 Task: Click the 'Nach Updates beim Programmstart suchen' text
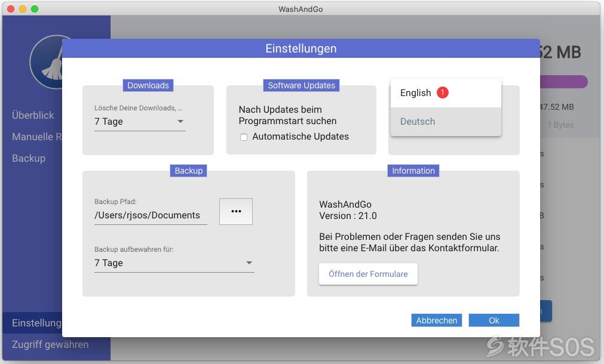287,115
